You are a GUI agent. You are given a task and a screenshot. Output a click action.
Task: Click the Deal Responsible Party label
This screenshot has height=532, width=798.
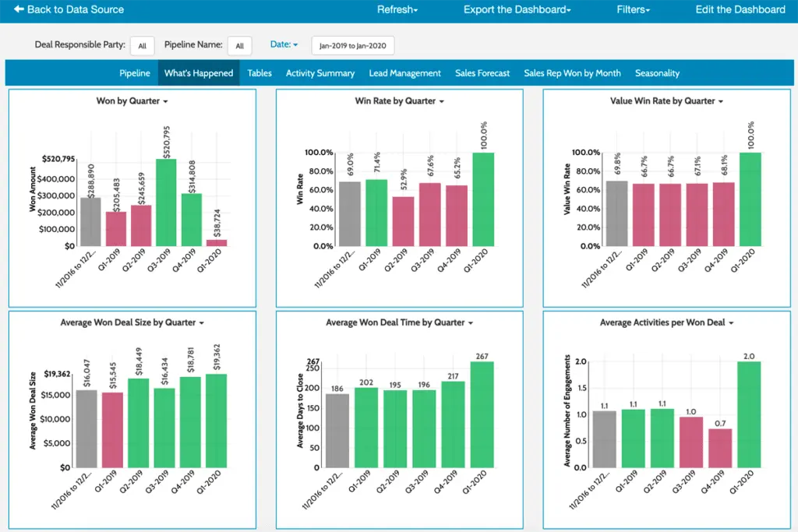[x=80, y=44]
